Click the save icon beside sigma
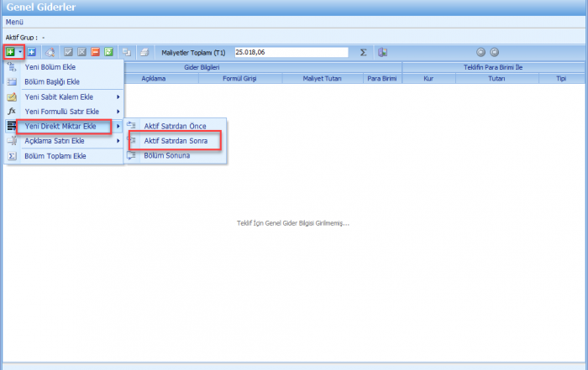This screenshot has width=588, height=370. [382, 52]
